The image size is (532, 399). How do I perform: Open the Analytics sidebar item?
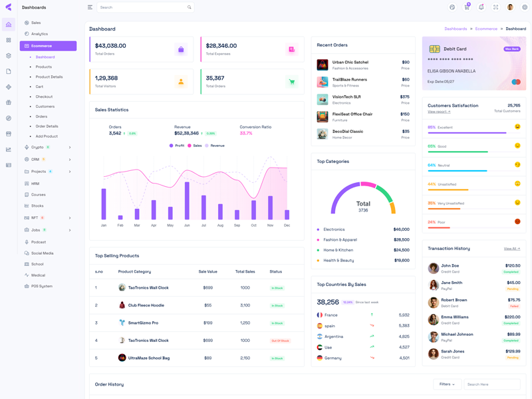point(39,34)
